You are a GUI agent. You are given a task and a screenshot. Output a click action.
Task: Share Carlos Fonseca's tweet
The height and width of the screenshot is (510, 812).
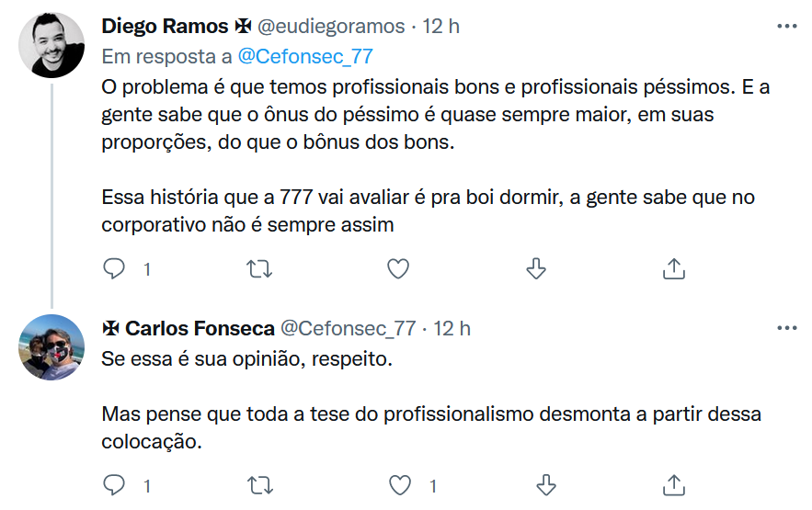click(673, 484)
